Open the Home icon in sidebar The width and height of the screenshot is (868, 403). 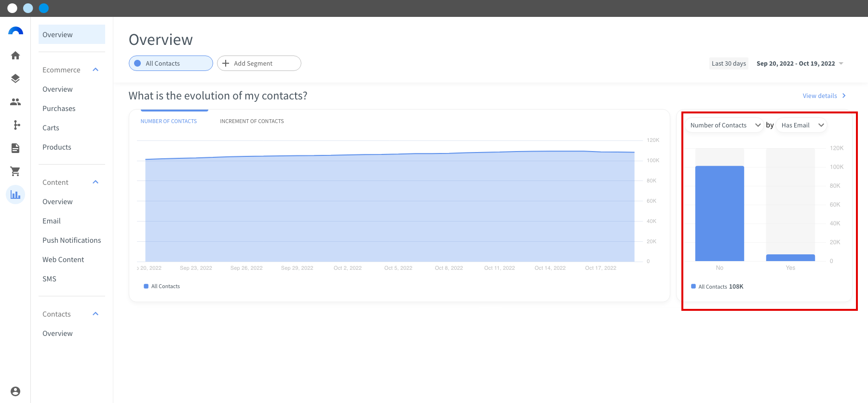(15, 56)
